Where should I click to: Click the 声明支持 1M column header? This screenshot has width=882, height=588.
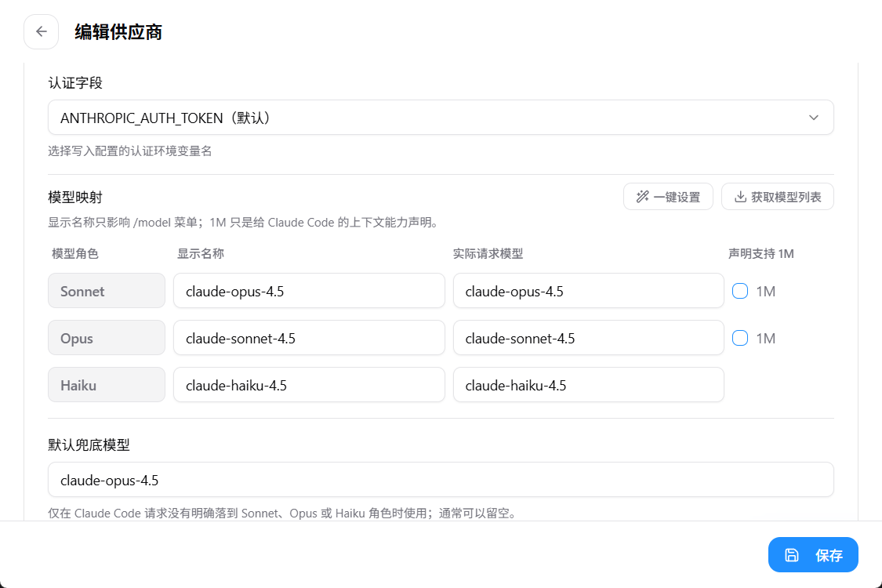760,254
